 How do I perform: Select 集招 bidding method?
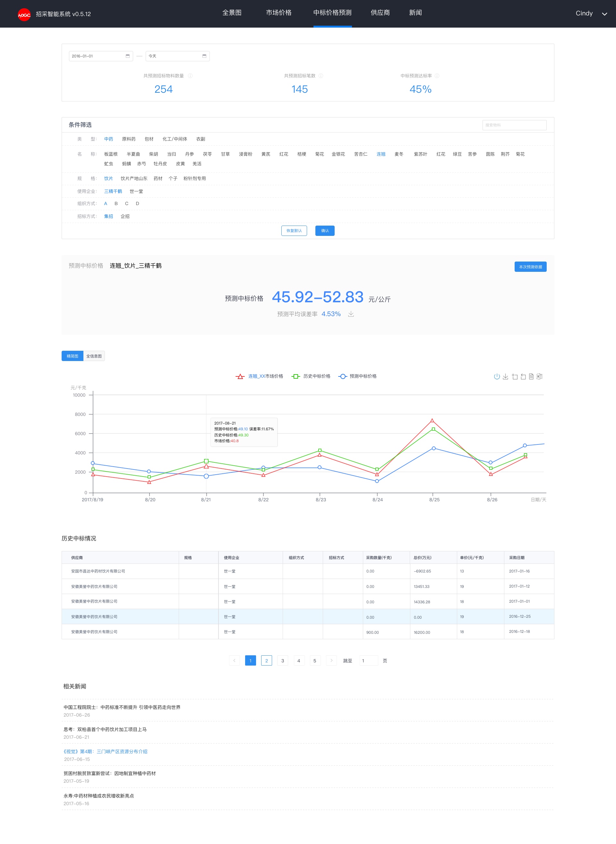(108, 216)
